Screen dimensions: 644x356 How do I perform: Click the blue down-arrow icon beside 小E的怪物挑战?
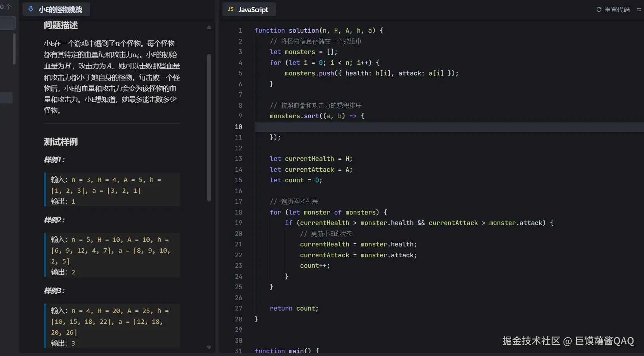(31, 9)
